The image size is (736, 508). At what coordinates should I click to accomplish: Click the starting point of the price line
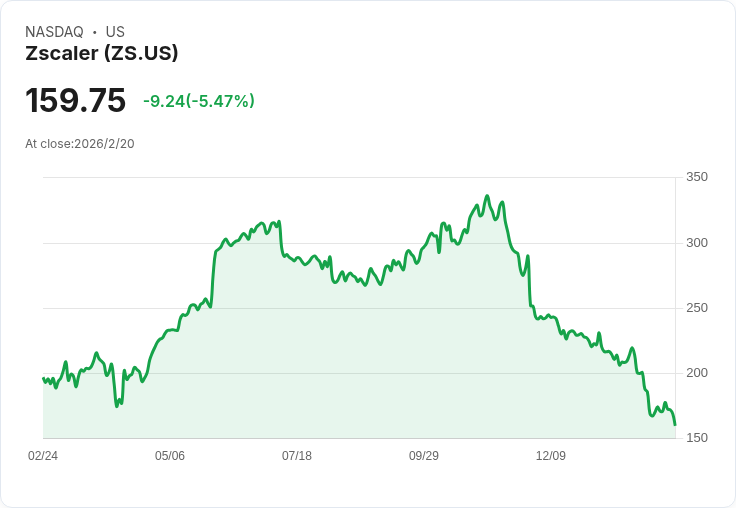(43, 378)
